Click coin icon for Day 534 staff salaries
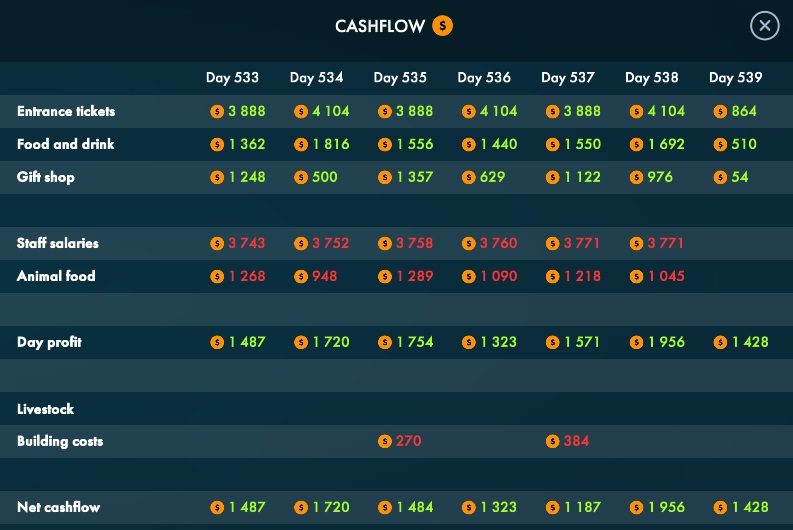 [301, 244]
